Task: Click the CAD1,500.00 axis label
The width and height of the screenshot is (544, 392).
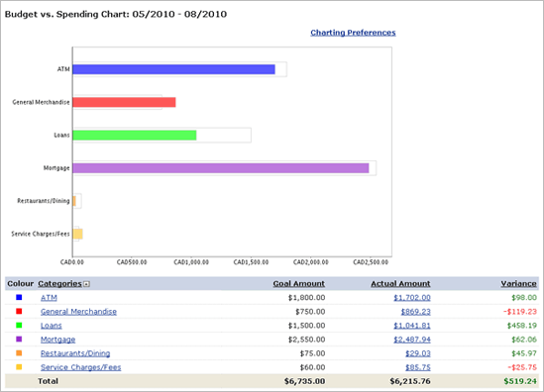Action: (251, 262)
